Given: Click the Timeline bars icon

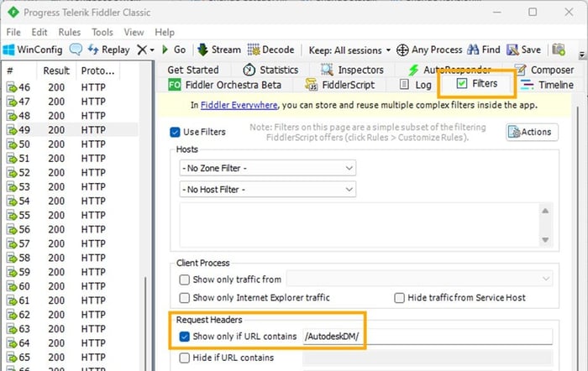Looking at the screenshot, I should (527, 85).
